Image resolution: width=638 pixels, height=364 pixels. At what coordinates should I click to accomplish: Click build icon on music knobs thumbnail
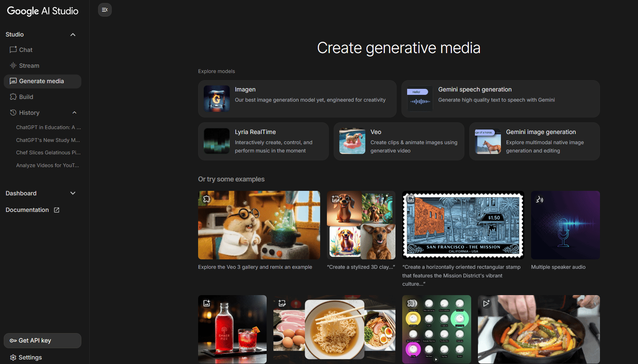pyautogui.click(x=411, y=303)
